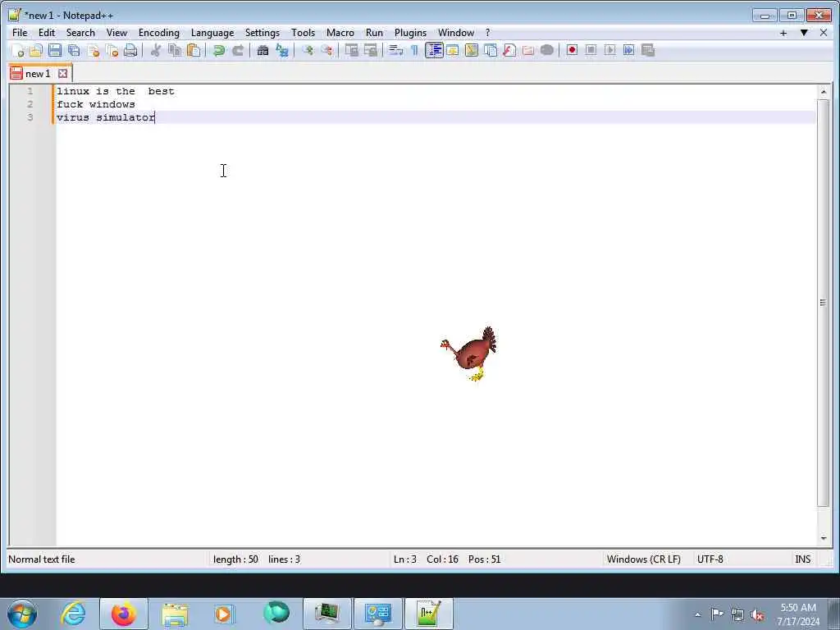Open Folder as Workspace panel

528,50
